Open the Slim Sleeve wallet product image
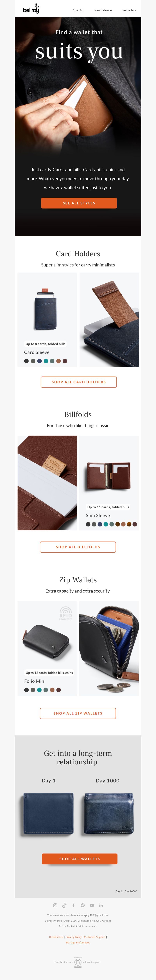The width and height of the screenshot is (156, 980). [x=109, y=476]
